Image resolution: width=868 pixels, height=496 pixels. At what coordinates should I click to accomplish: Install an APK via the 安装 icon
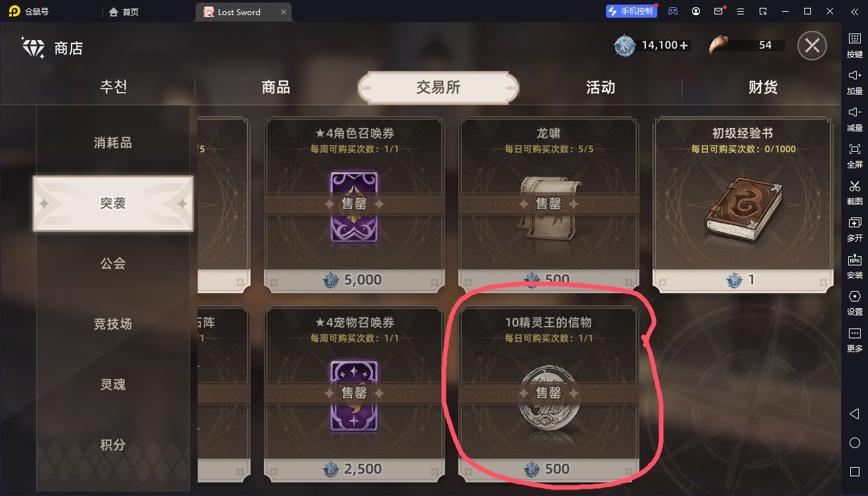(x=854, y=266)
